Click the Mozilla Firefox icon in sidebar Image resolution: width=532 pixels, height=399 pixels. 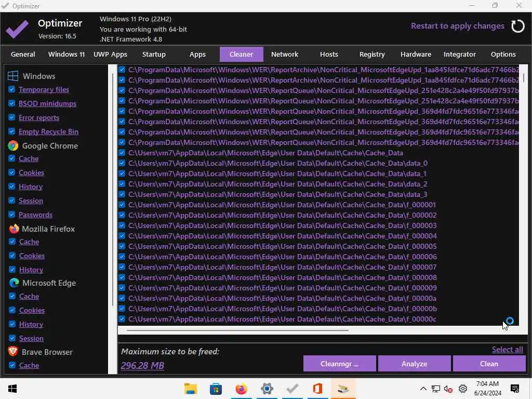pyautogui.click(x=14, y=229)
